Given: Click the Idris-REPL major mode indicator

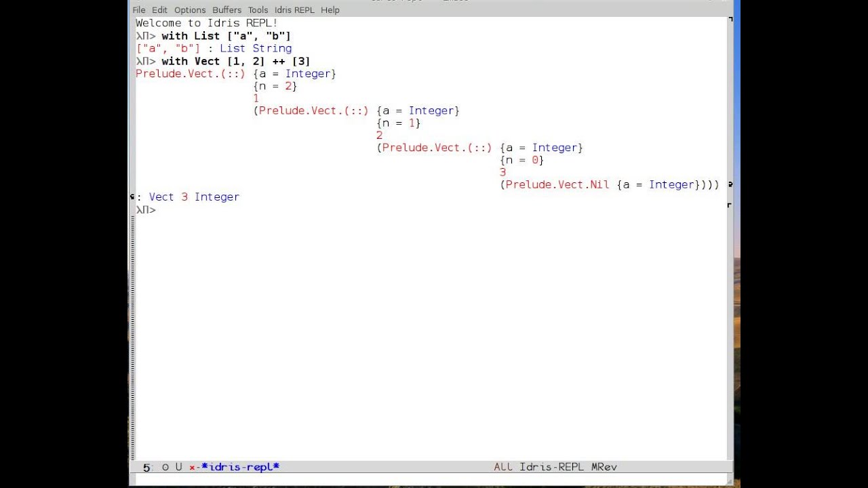Looking at the screenshot, I should pos(552,467).
